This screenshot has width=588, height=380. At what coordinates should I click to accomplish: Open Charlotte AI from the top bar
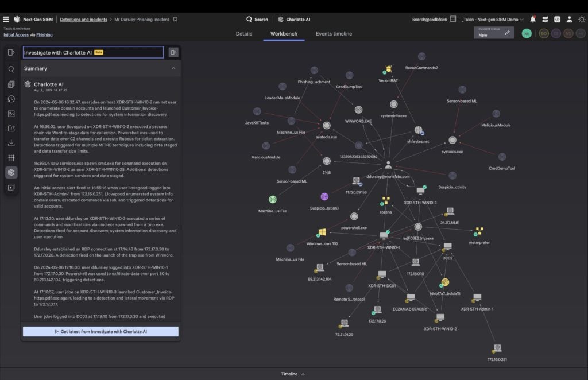[294, 19]
